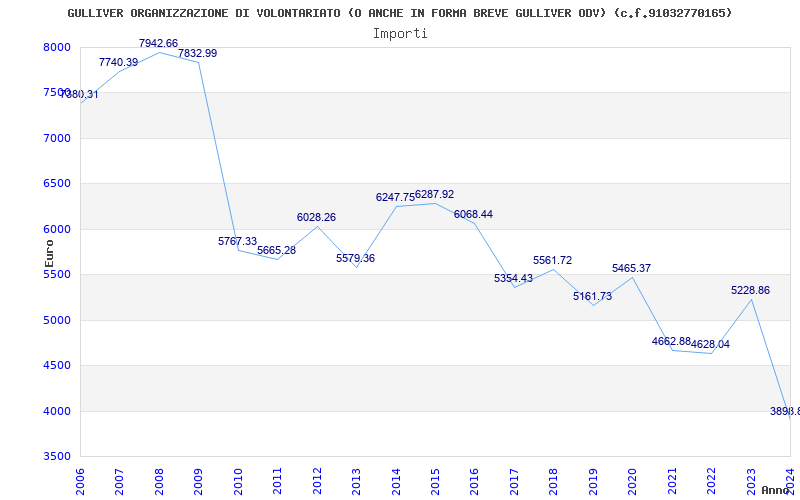Click the data label 4628.04
Screen dimensions: 800x500
click(710, 344)
